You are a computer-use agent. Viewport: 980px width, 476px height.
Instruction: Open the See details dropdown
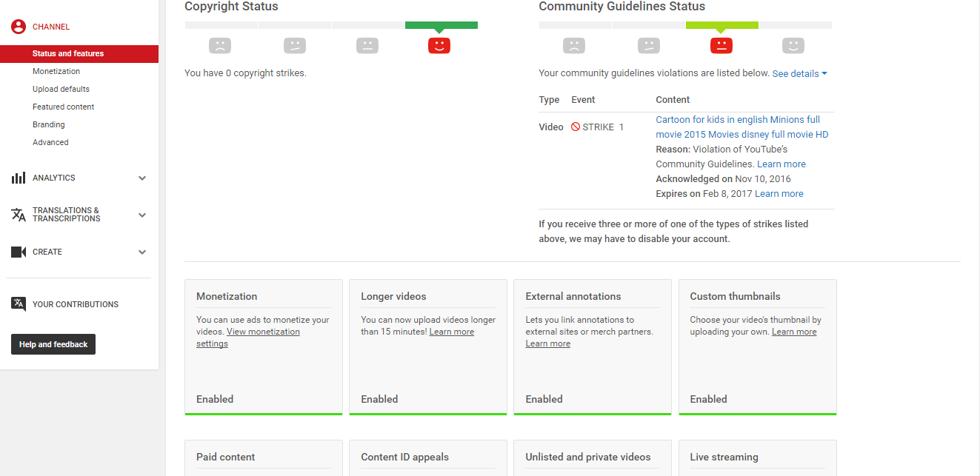799,74
